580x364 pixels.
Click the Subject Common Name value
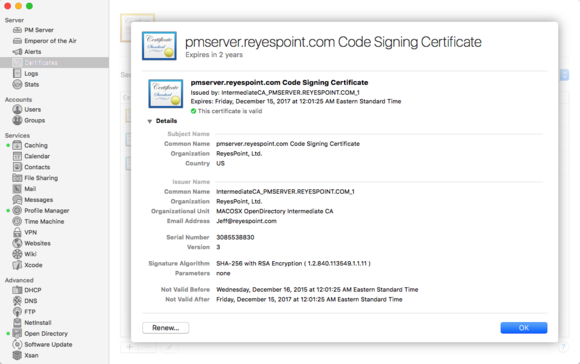pos(288,144)
